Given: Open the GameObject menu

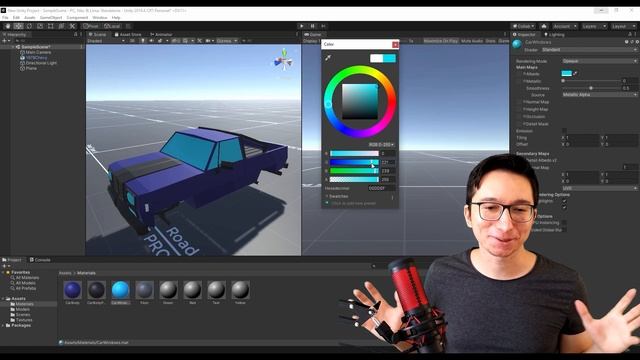Looking at the screenshot, I should (51, 18).
